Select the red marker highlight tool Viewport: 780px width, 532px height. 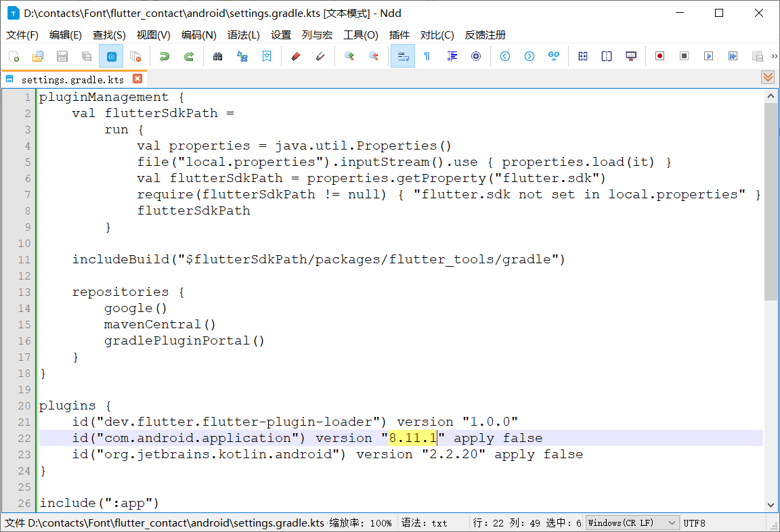[x=295, y=56]
